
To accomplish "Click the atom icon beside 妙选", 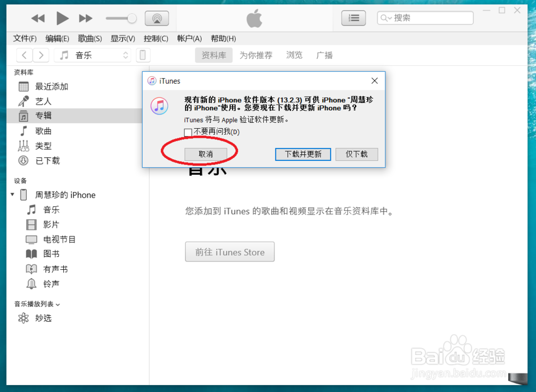I will [x=24, y=318].
